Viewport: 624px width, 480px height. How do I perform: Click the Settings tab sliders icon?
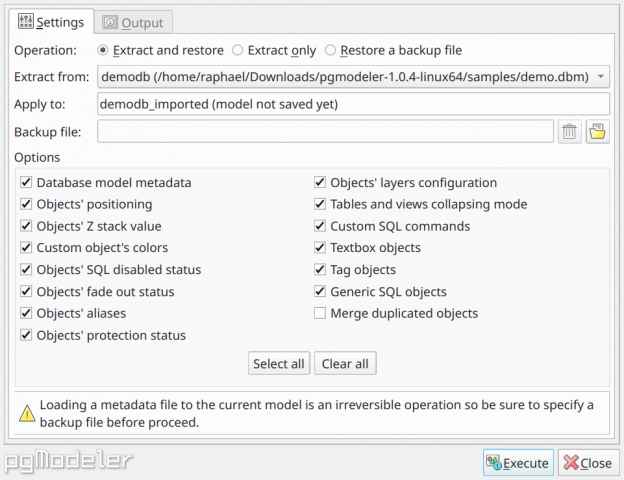(x=26, y=21)
